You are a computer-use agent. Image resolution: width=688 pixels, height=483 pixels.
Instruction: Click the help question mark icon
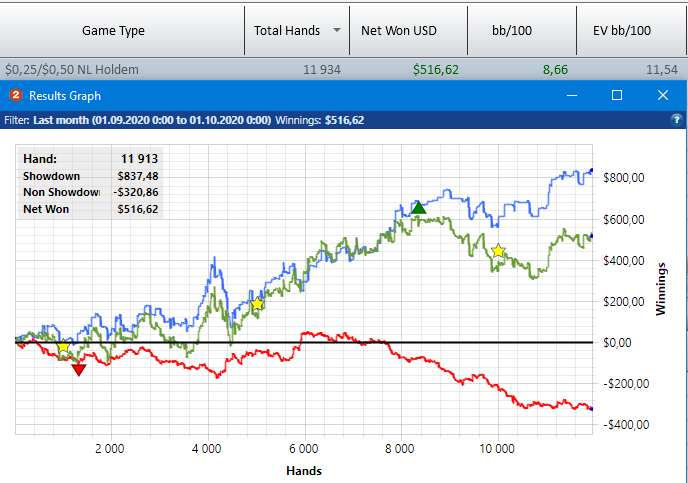pos(676,119)
